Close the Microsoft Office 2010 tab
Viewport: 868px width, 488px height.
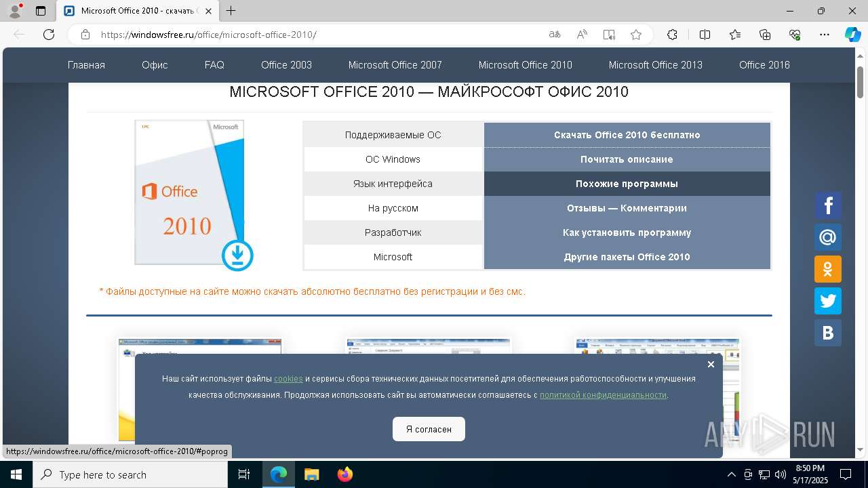click(x=208, y=11)
